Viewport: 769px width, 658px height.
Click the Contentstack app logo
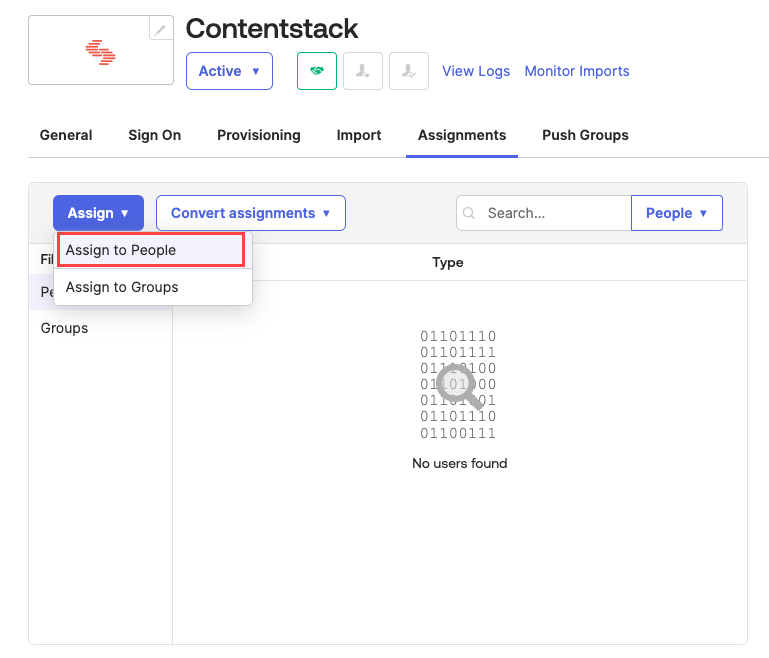point(101,52)
